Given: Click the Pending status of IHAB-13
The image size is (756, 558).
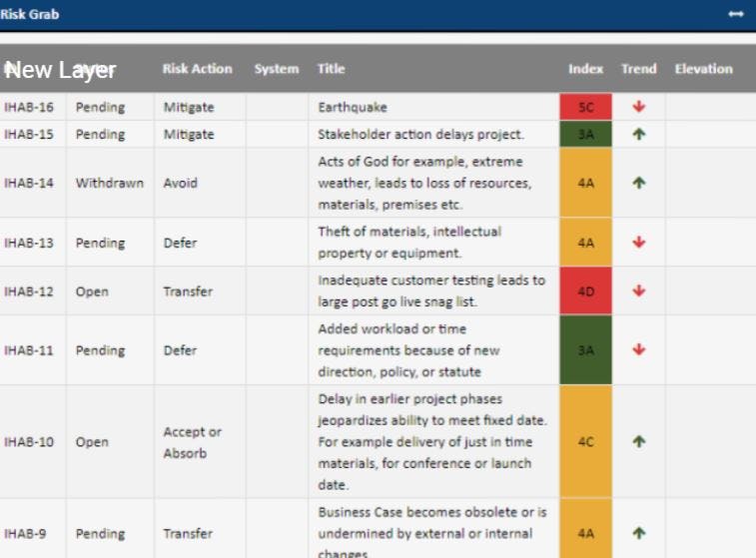Looking at the screenshot, I should (100, 243).
